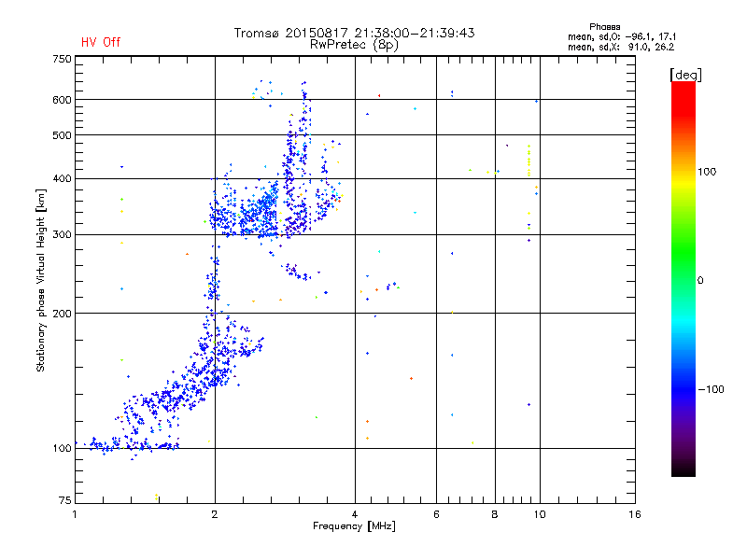The image size is (747, 560).
Task: Click x-axis tick label '4'
Action: [x=355, y=514]
